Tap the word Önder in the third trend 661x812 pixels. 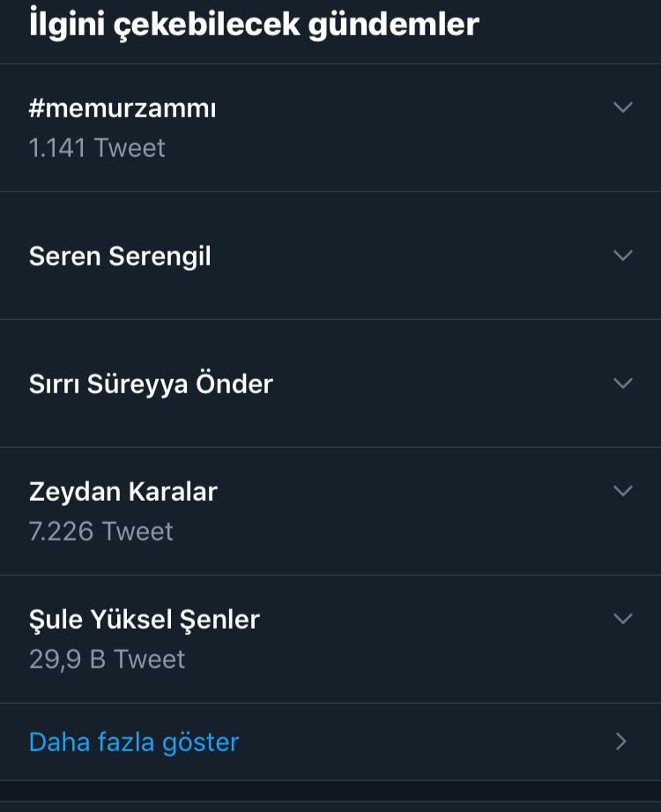click(x=234, y=384)
